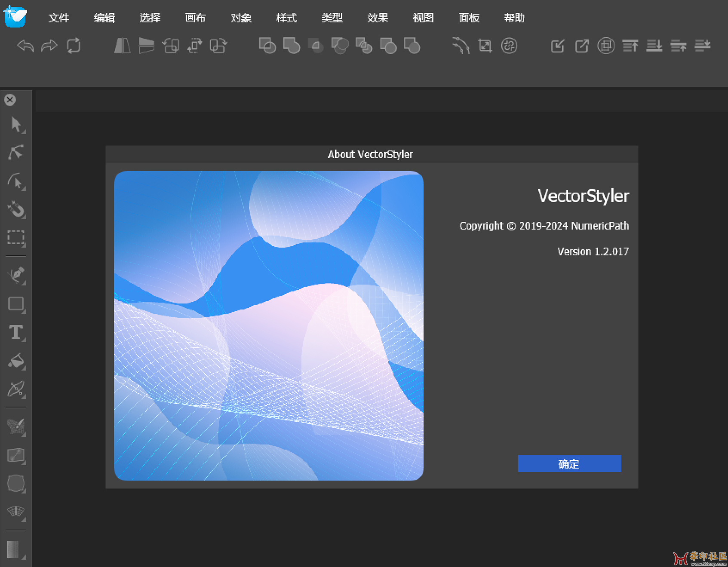Select the magnet snapping tool

tap(16, 209)
